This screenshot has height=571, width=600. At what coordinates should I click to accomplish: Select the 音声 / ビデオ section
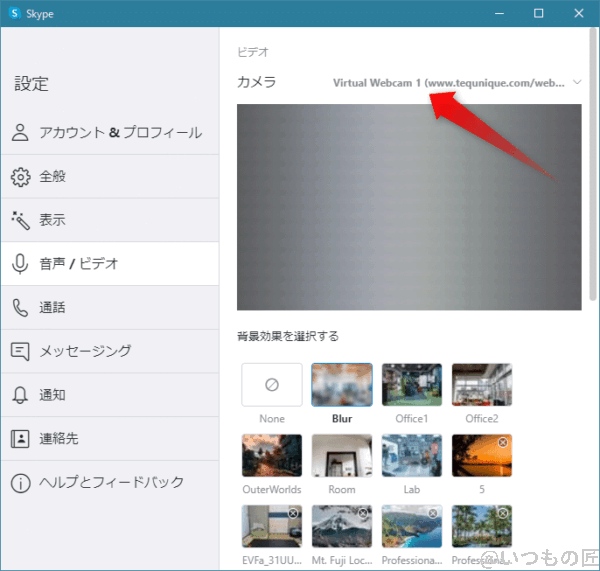pyautogui.click(x=110, y=264)
